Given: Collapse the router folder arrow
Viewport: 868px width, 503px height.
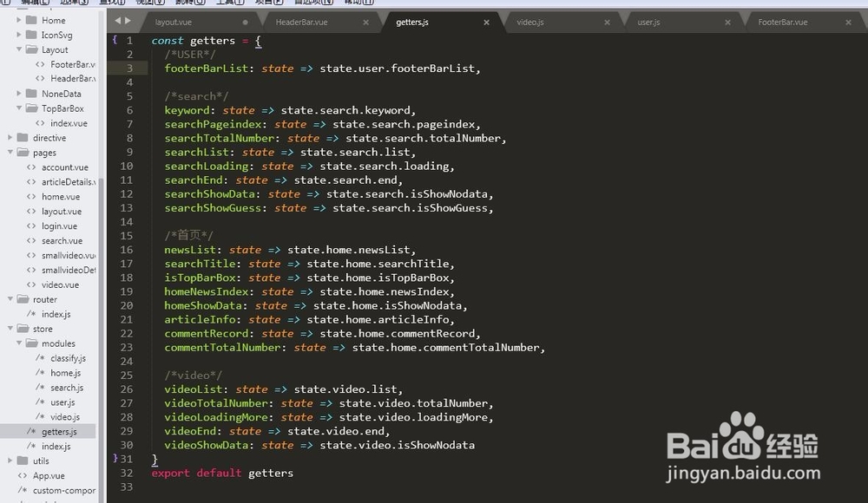Looking at the screenshot, I should click(x=10, y=299).
